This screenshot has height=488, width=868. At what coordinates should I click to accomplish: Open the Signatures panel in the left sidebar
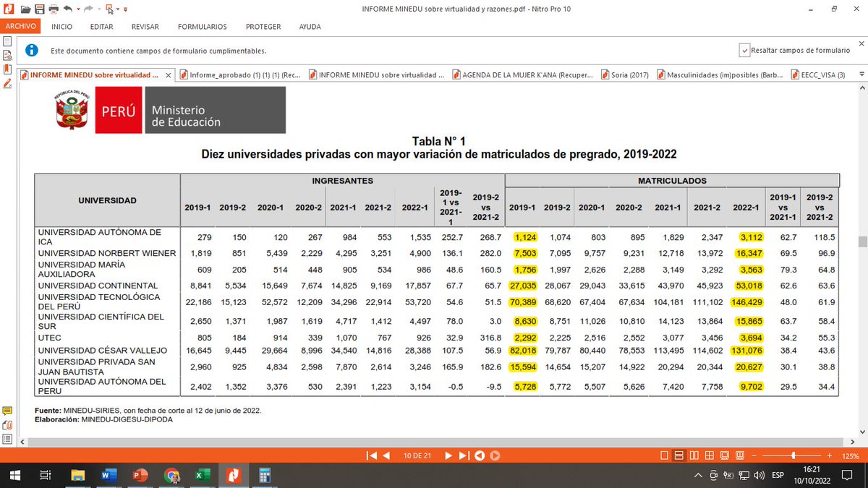pyautogui.click(x=7, y=84)
